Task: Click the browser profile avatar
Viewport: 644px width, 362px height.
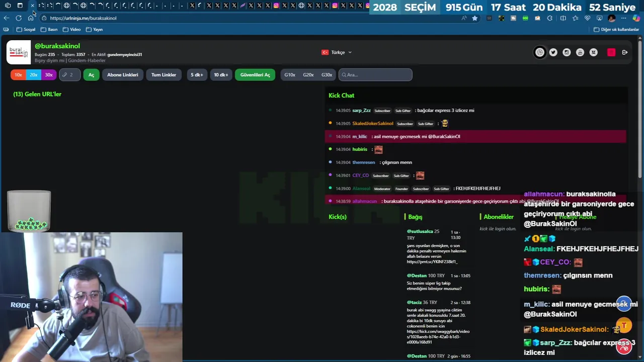Action: point(611,18)
